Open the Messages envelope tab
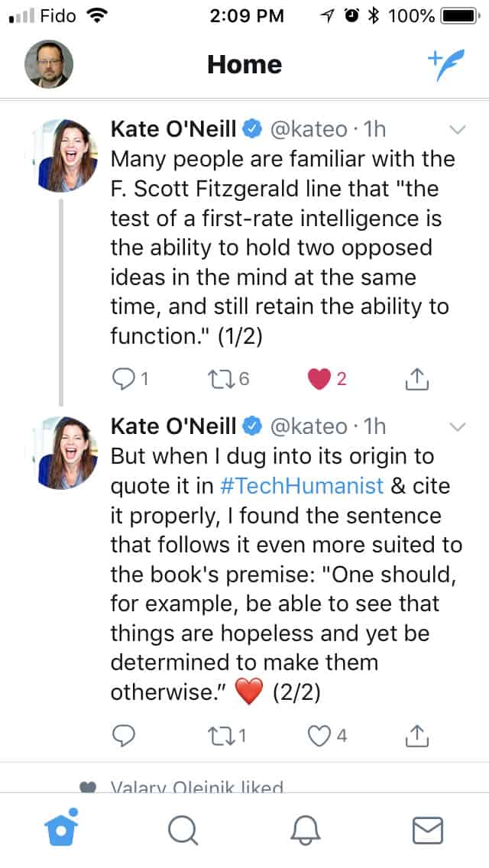The image size is (489, 868). tap(427, 830)
